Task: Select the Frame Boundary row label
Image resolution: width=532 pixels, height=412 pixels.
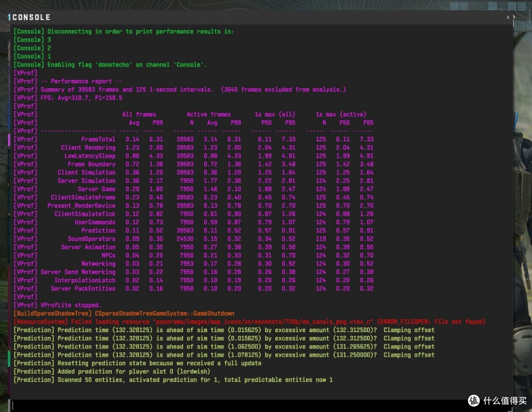Action: point(92,164)
